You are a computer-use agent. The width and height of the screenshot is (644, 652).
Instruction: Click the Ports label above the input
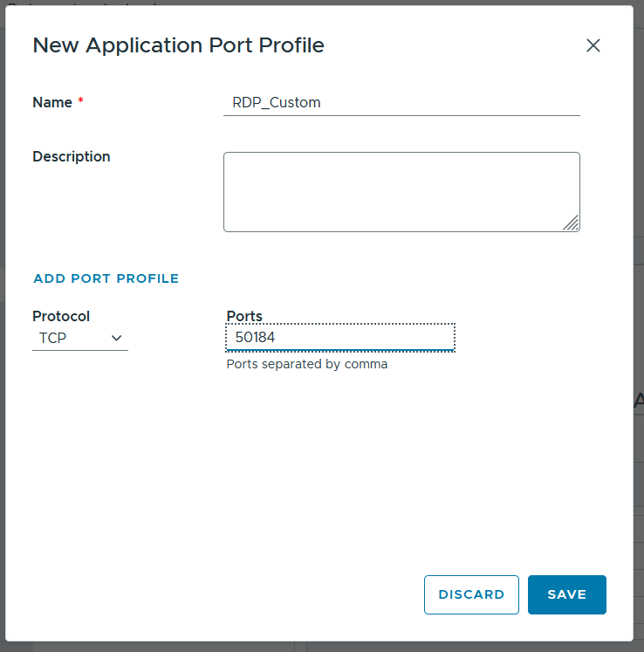[244, 316]
